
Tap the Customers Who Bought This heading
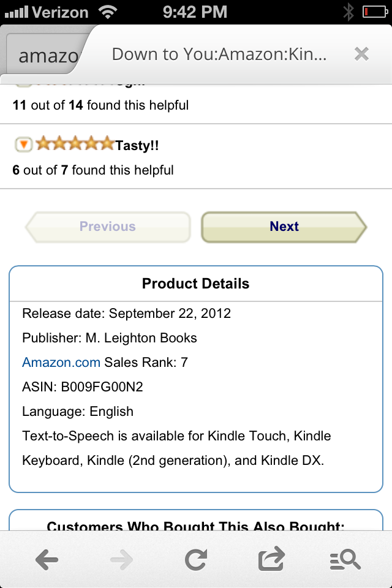(x=195, y=526)
